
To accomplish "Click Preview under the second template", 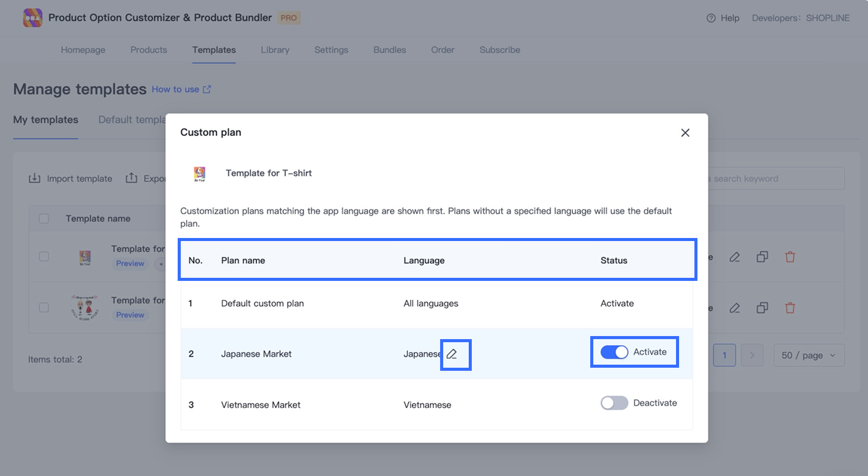I will click(x=130, y=315).
